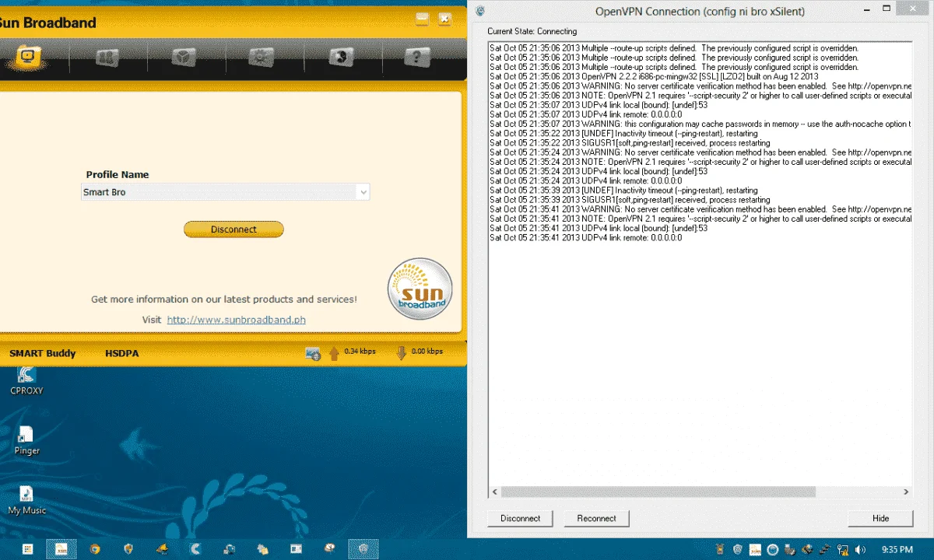Click the Sun Broadband round logo
Screen dimensions: 934x560
coord(420,289)
